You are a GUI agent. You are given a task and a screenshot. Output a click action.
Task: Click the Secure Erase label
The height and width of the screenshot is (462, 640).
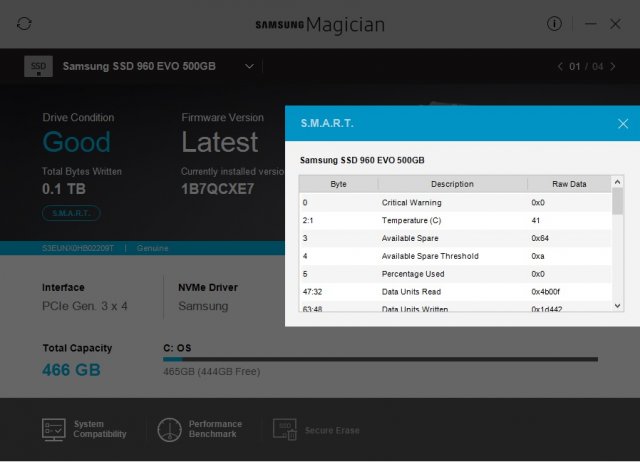[332, 431]
